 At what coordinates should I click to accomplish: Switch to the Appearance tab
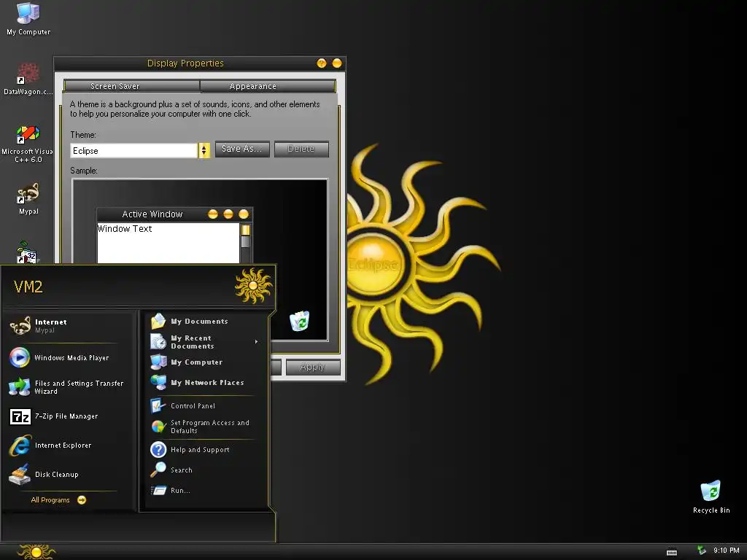click(268, 86)
